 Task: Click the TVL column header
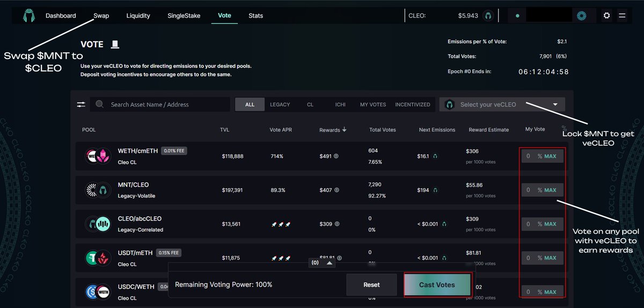coord(224,130)
